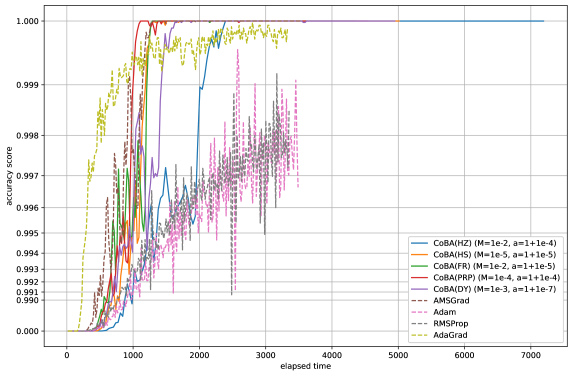Click the y-axis tick label 0.992
Image resolution: width=573 pixels, height=376 pixels.
(27, 282)
